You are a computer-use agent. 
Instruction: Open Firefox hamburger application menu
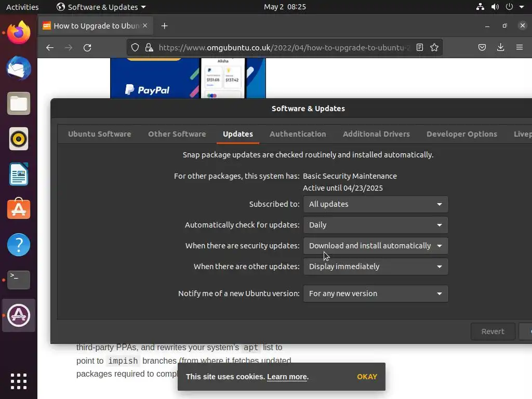click(520, 47)
